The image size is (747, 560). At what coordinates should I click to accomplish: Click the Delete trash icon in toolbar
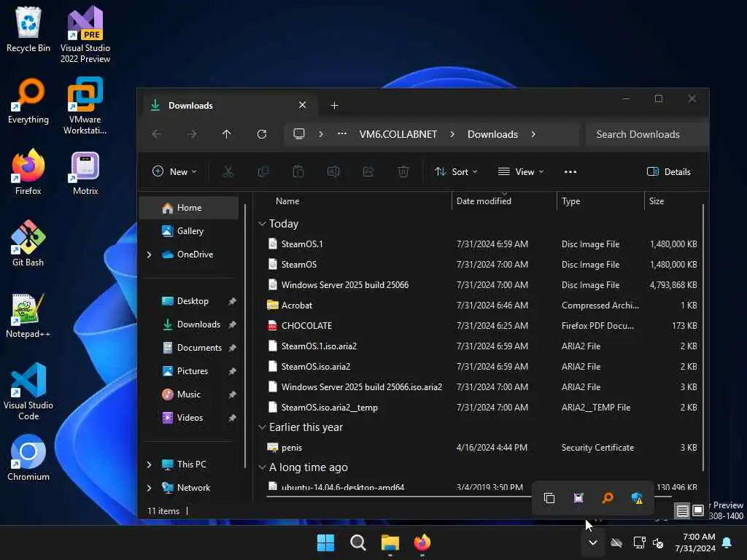click(x=403, y=172)
